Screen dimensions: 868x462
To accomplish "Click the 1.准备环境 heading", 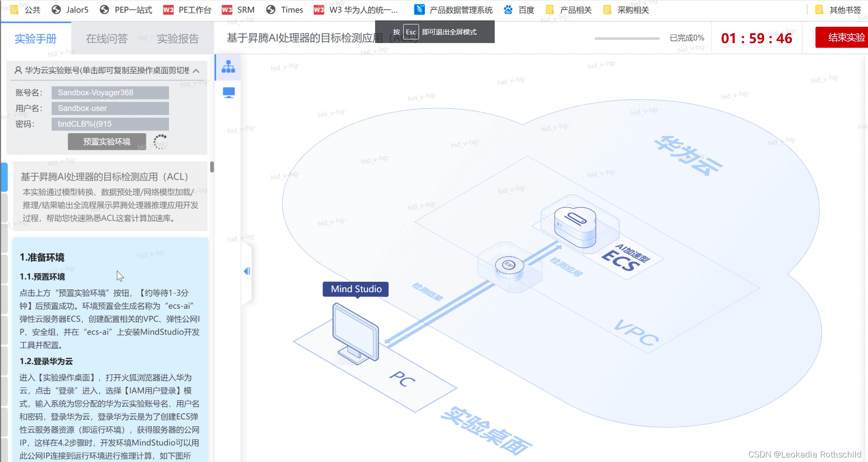I will (x=42, y=257).
